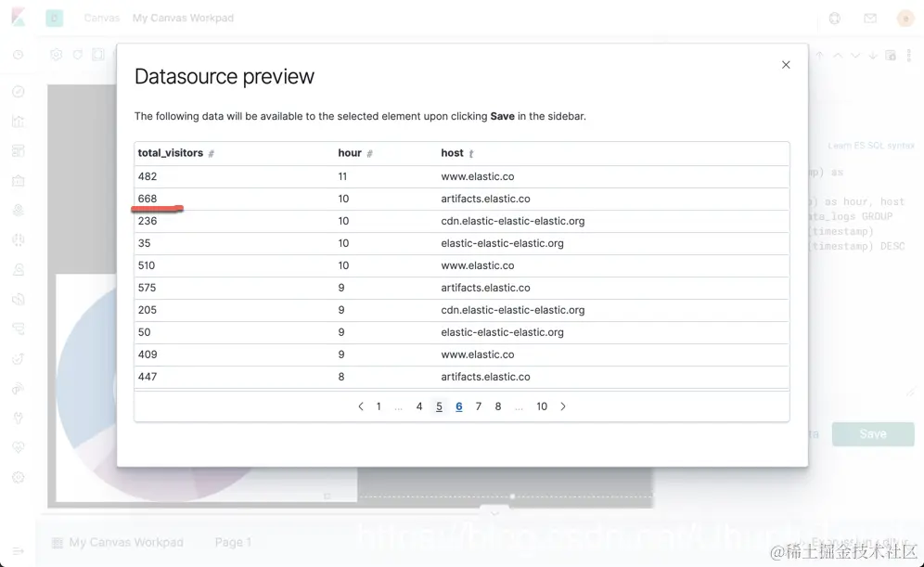Click the My Canvas Workpad breadcrumb
Image resolution: width=924 pixels, height=567 pixels.
point(183,19)
